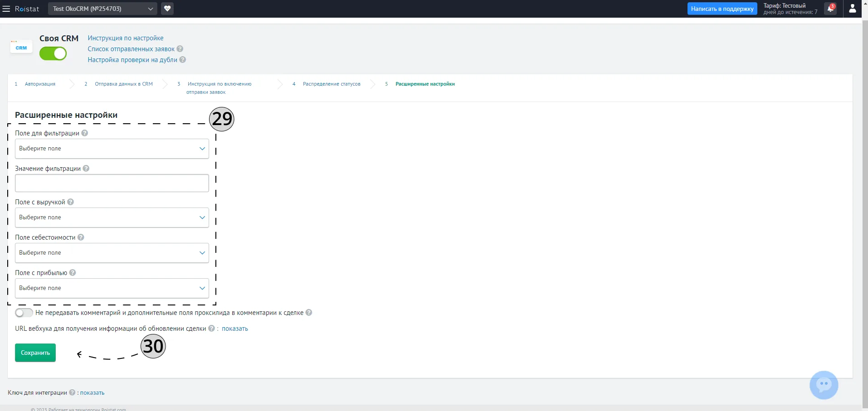868x411 pixels.
Task: Click the heart health-status icon
Action: [x=167, y=9]
